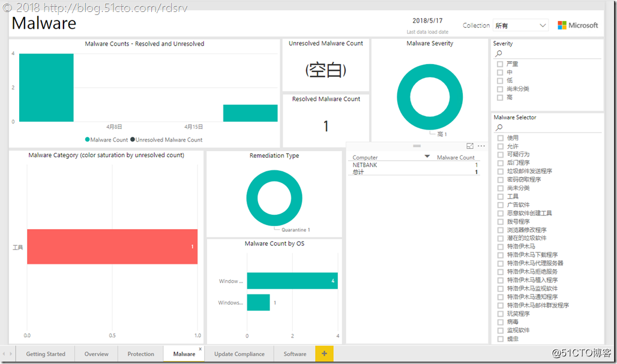Go to previous page tabs arrow
Image resolution: width=617 pixels, height=364 pixels.
[x=4, y=354]
